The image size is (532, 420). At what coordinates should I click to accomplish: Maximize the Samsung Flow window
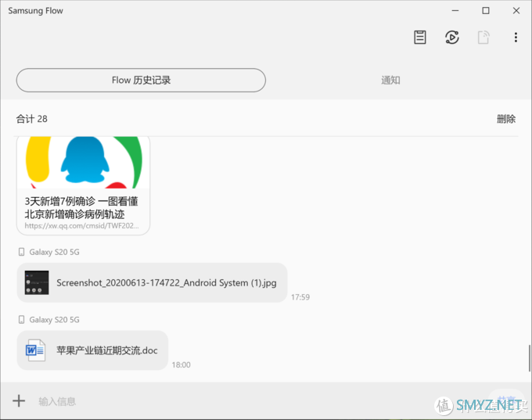click(486, 11)
